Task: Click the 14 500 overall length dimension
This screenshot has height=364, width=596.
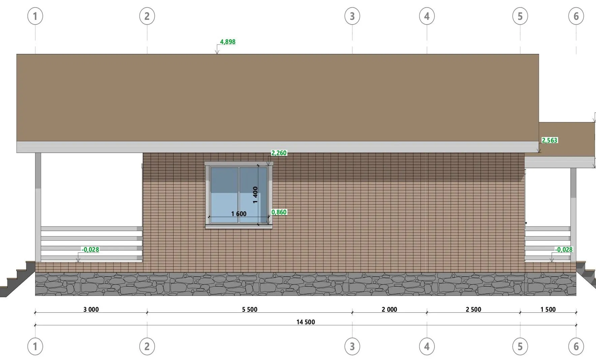Action: click(306, 322)
